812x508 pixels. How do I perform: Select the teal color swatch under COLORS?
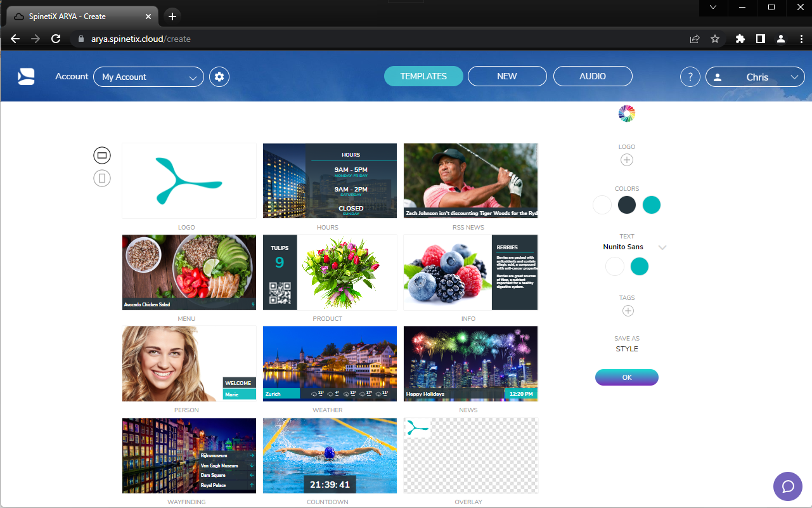point(652,205)
